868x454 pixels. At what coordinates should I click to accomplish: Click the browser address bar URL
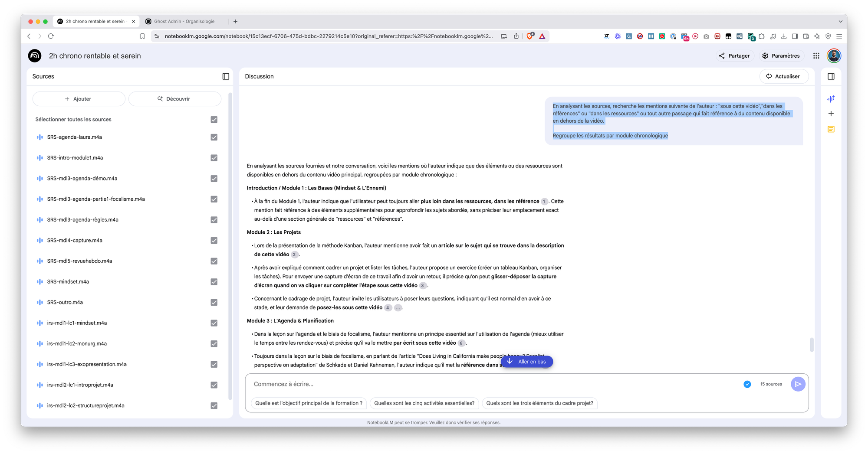(329, 36)
